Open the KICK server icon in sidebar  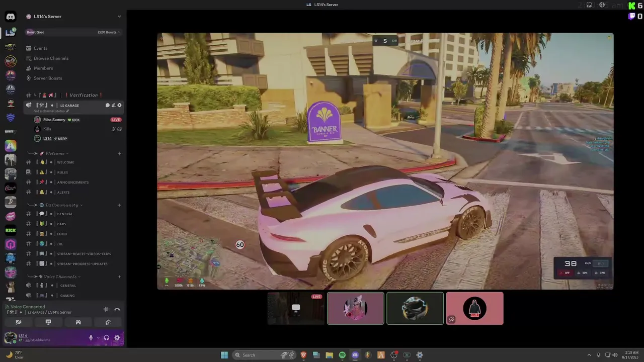coord(10,230)
